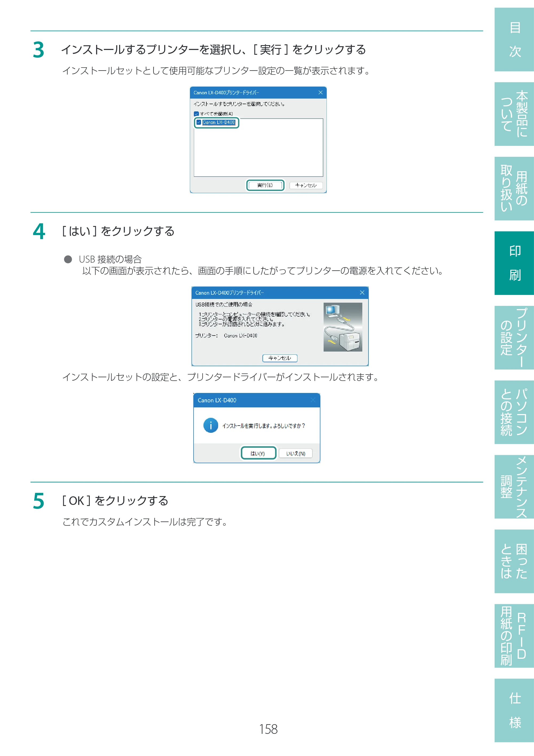The height and width of the screenshot is (756, 534).
Task: Click the いいえ(N) button
Action: (x=296, y=453)
